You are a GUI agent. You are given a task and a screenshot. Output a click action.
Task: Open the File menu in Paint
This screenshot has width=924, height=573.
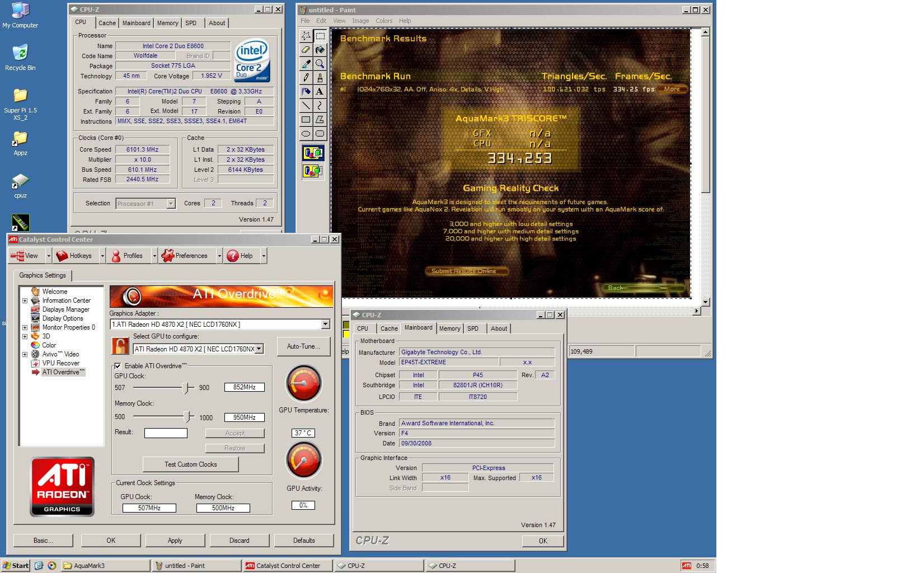tap(305, 21)
